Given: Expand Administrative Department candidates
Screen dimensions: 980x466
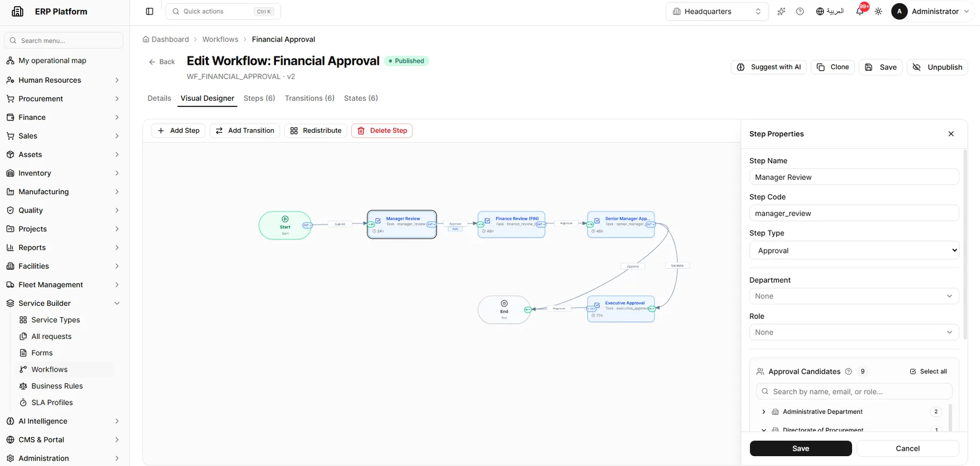Looking at the screenshot, I should (764, 412).
